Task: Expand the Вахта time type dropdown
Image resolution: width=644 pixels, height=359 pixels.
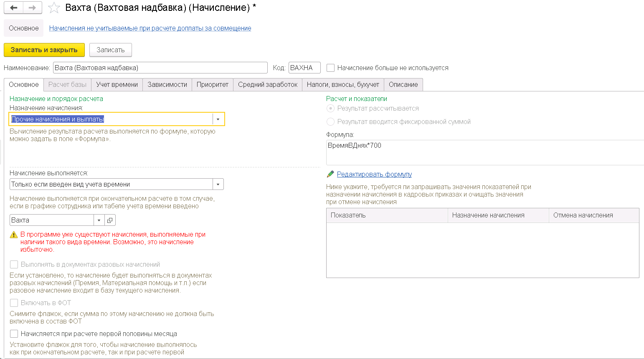Action: click(99, 220)
